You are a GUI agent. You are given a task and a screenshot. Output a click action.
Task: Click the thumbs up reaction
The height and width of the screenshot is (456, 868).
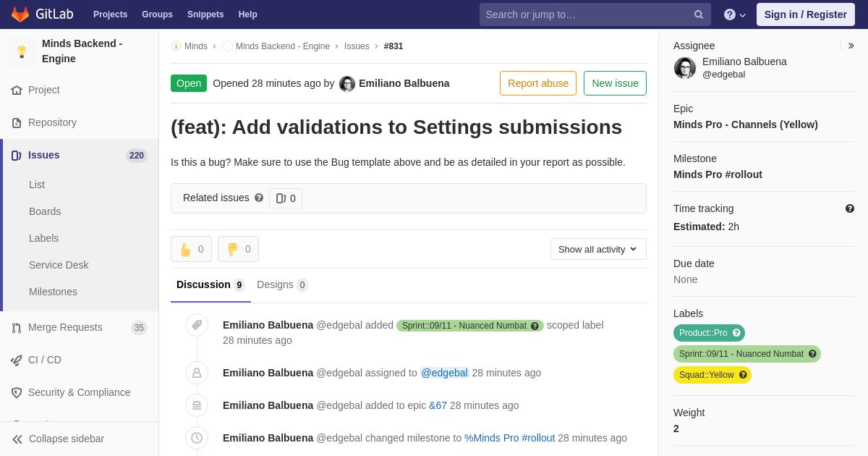tap(191, 249)
